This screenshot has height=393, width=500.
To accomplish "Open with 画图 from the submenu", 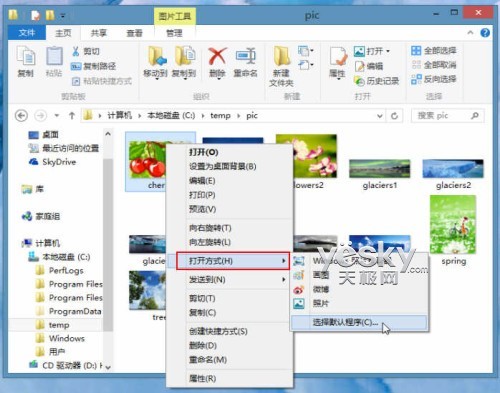I will (x=359, y=275).
